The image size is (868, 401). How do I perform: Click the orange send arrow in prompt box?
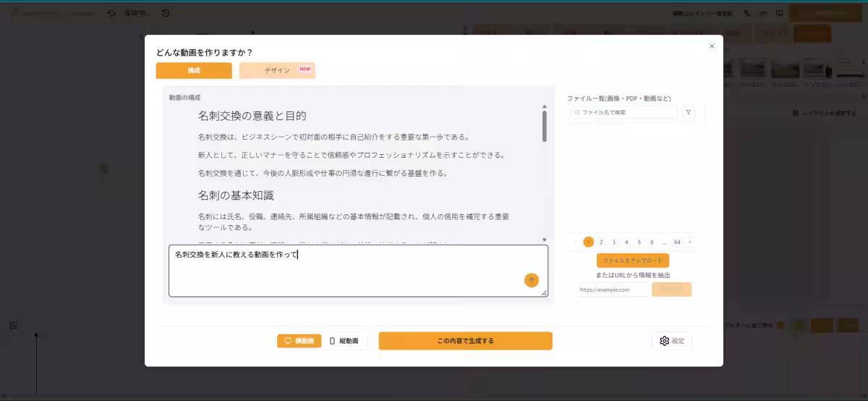coord(532,280)
